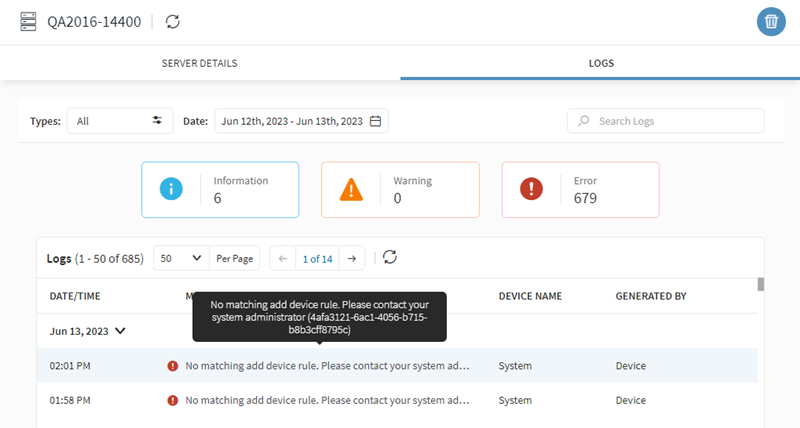Collapse the Jun 13, 2023 log group

(122, 329)
